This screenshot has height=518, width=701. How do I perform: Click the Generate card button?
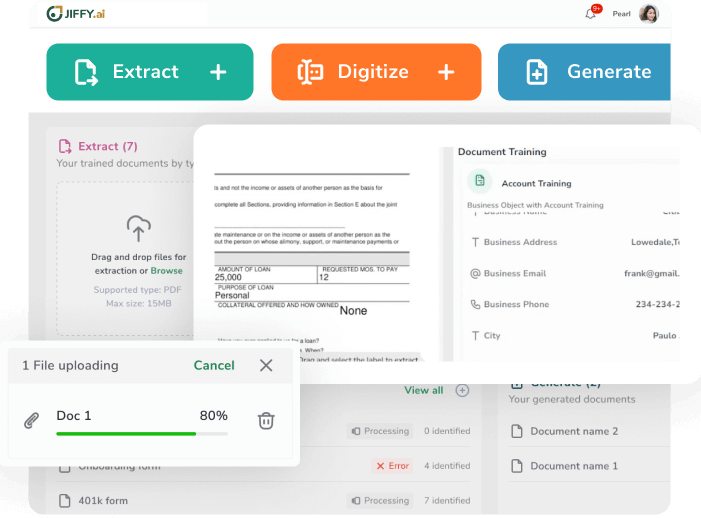tap(584, 72)
